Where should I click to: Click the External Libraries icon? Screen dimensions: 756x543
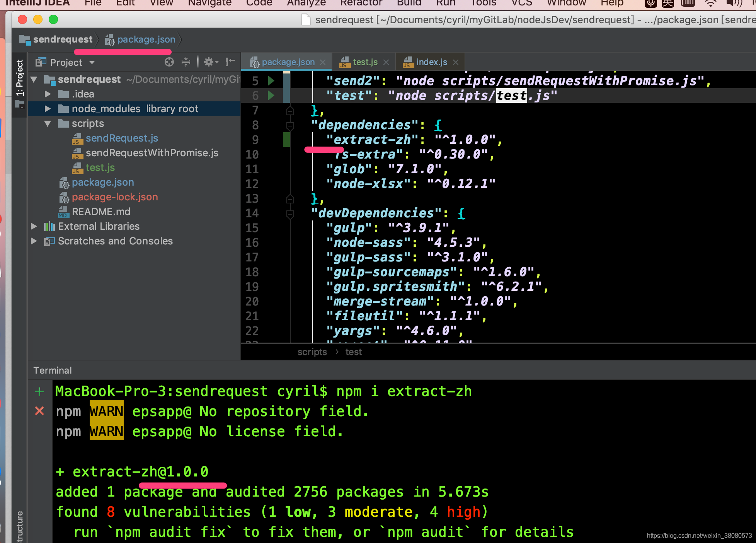pos(49,226)
